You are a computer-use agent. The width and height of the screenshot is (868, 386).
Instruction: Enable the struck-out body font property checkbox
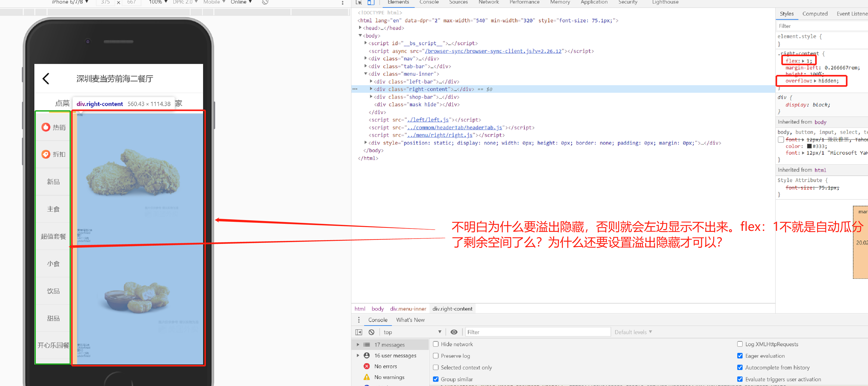pos(781,140)
